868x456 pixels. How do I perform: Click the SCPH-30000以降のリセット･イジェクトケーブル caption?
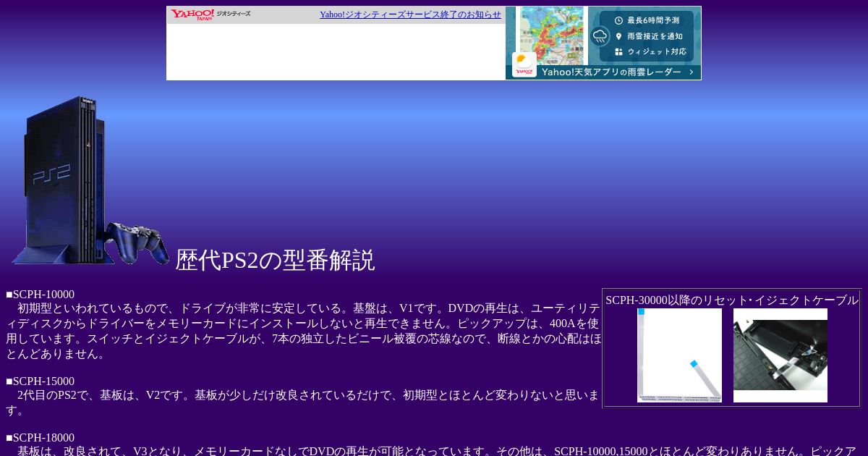[x=732, y=300]
